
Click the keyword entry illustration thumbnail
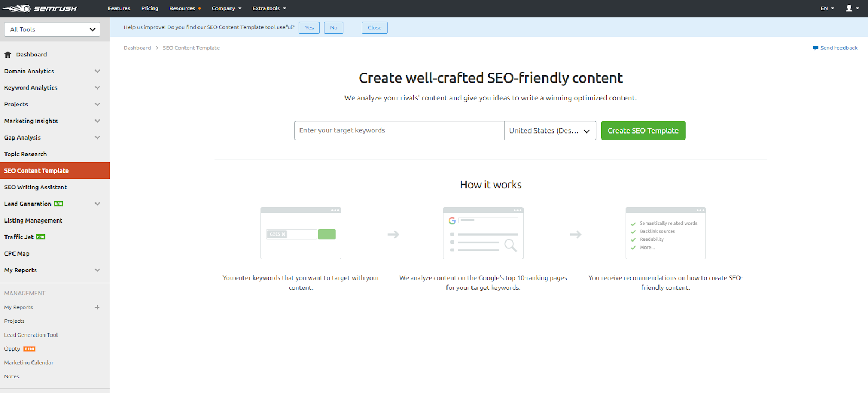[301, 233]
